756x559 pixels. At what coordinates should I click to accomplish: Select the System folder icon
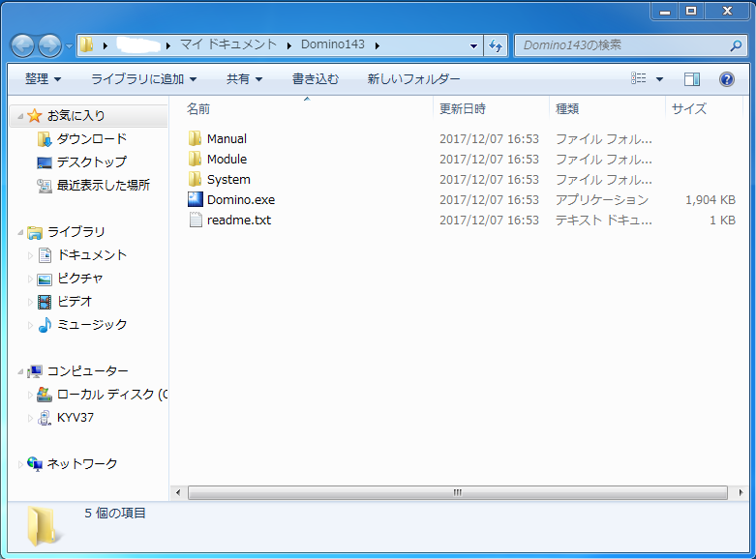[196, 179]
